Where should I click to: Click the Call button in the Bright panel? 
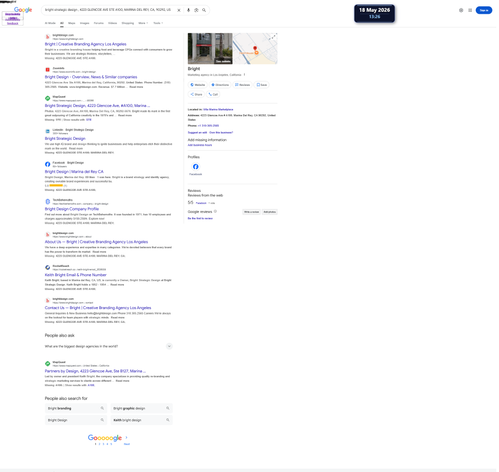[x=214, y=95]
